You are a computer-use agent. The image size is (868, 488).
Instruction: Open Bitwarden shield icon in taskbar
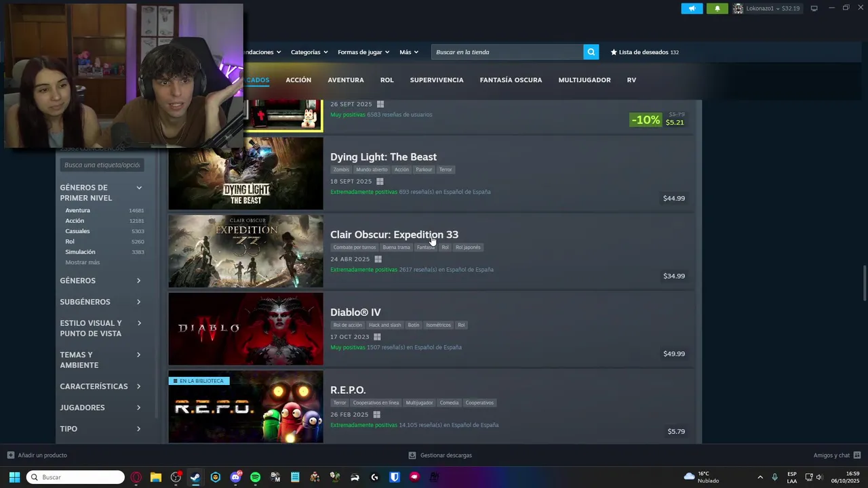[x=395, y=477]
